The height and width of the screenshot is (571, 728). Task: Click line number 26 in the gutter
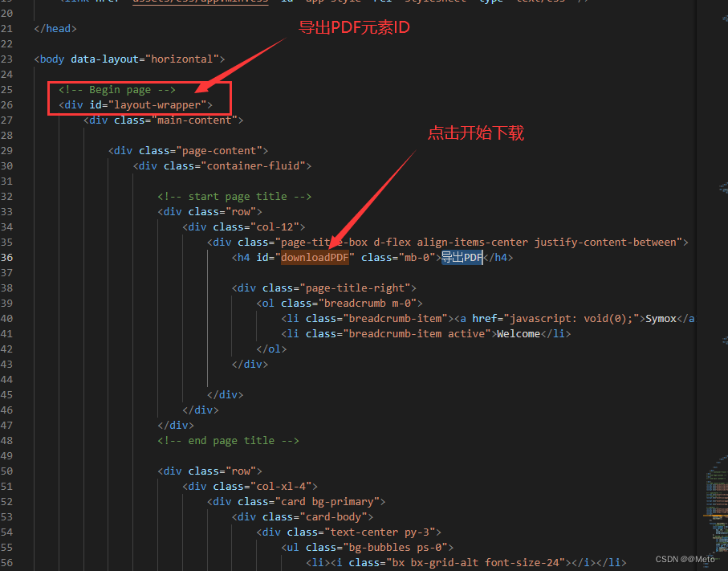[6, 105]
